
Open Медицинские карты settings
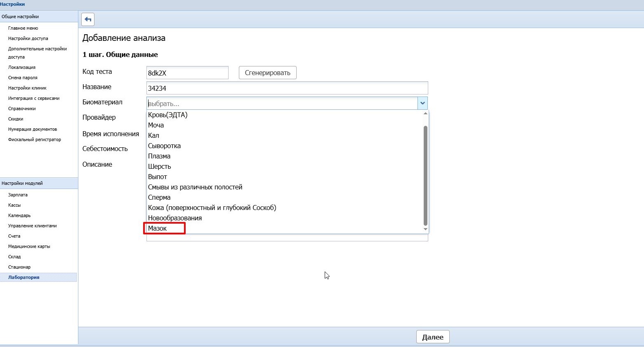[29, 246]
